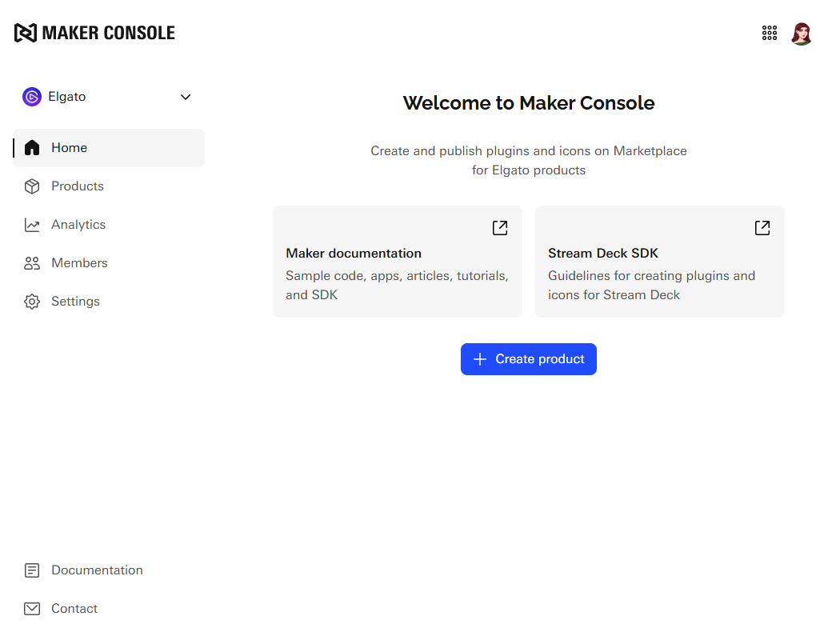
Task: Open the Stream Deck SDK card title
Action: pyautogui.click(x=603, y=254)
